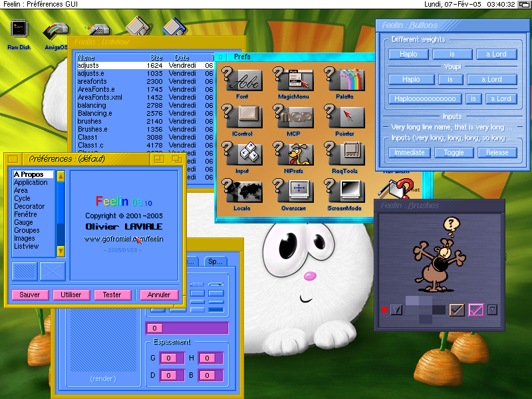This screenshot has width=532, height=399.
Task: Select the 'adjusts' row in ListView
Action: 145,65
